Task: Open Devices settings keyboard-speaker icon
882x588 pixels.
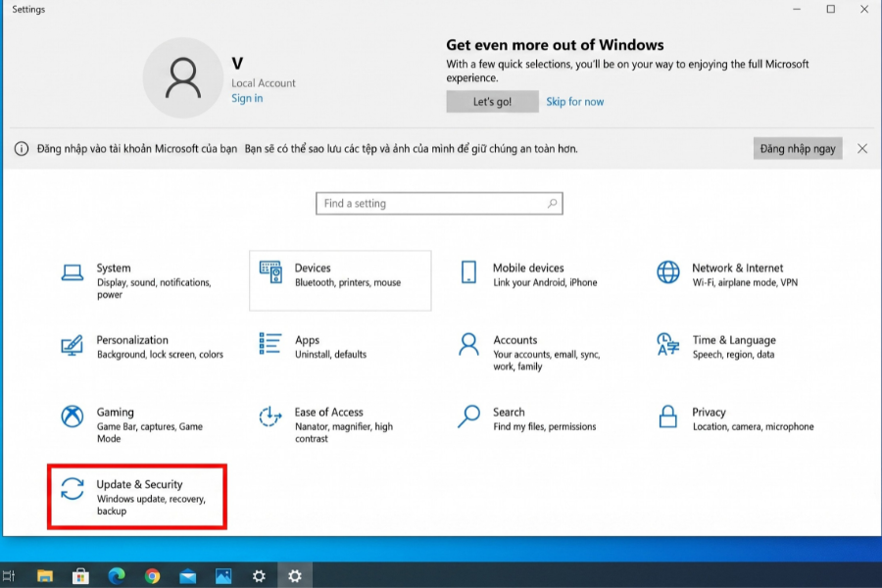Action: coord(270,272)
